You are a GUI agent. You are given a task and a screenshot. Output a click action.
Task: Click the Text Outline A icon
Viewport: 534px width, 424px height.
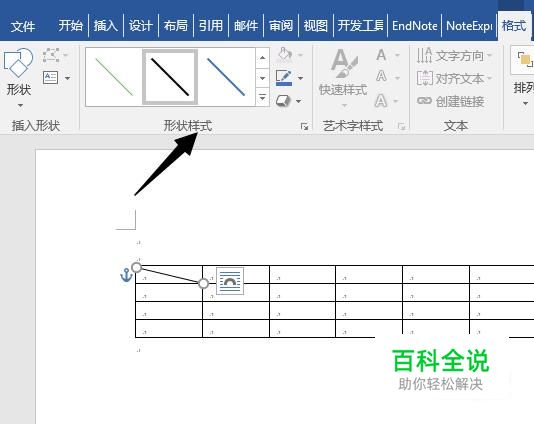[381, 77]
